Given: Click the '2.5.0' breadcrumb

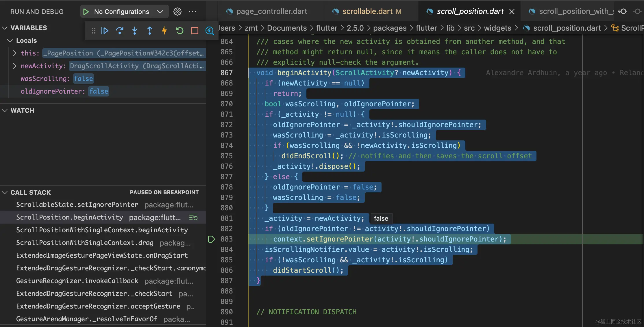Looking at the screenshot, I should click(355, 28).
